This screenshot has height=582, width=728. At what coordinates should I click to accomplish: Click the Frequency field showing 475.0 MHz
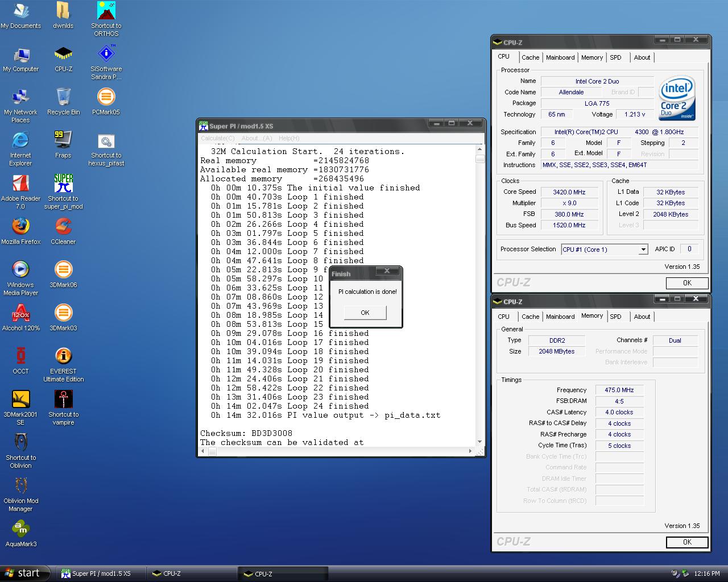[x=619, y=390]
